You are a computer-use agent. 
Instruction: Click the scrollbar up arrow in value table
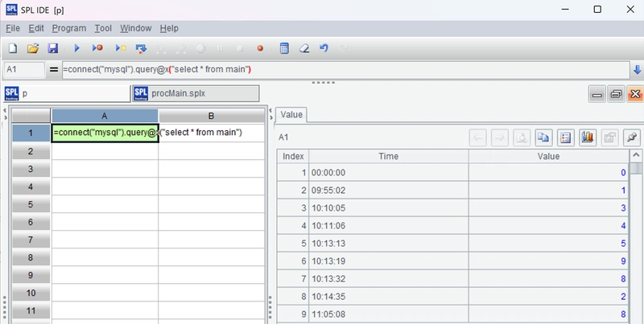coord(636,155)
